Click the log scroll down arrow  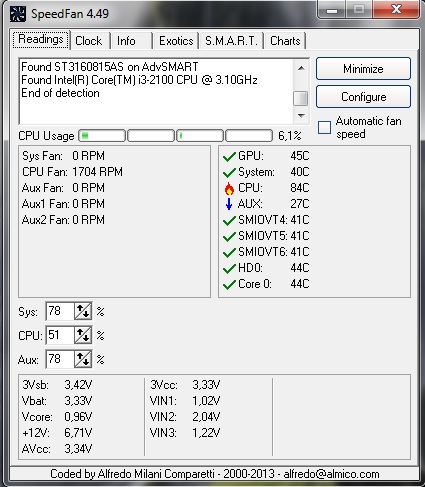point(301,116)
